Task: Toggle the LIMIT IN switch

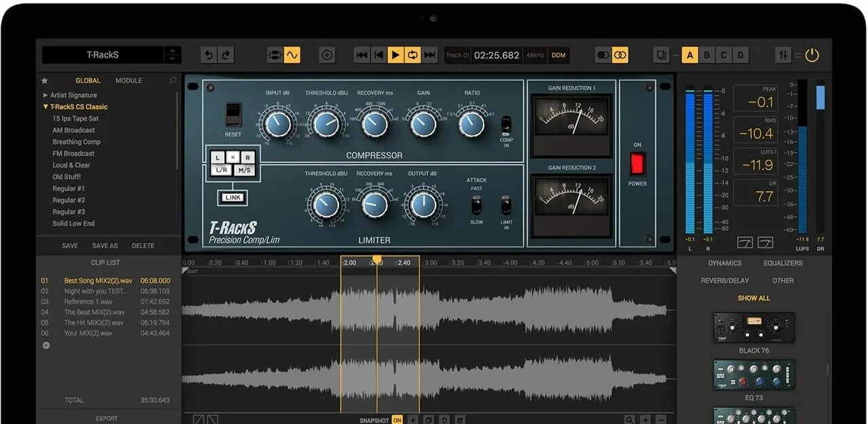Action: [506, 205]
